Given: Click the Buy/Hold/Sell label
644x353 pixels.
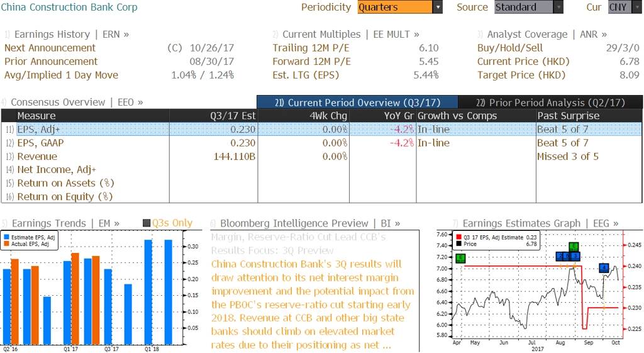Looking at the screenshot, I should tap(509, 48).
